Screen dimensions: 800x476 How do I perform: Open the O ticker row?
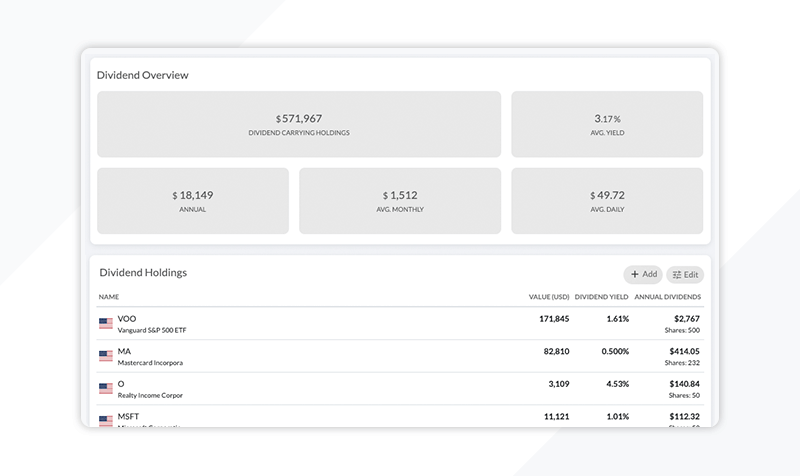pyautogui.click(x=400, y=389)
